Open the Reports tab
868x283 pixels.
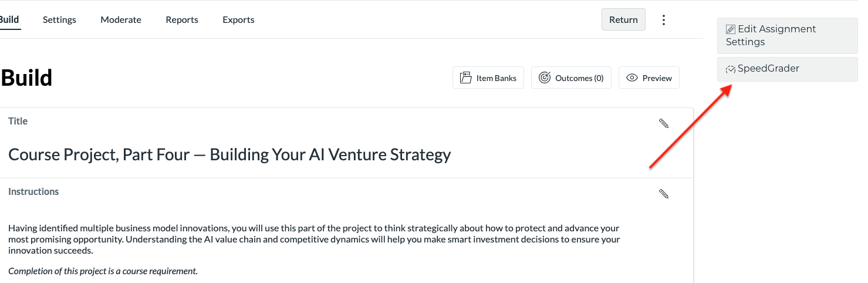click(182, 20)
